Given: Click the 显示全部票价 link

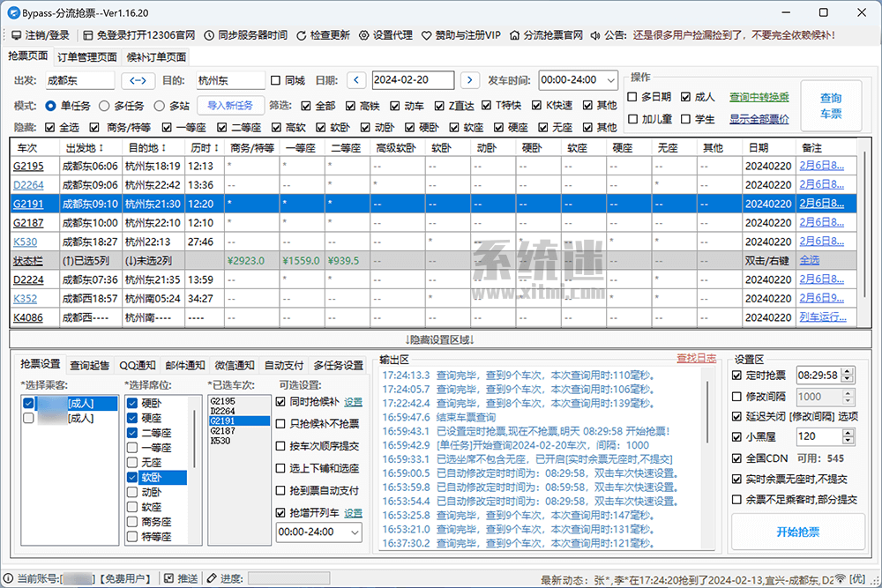Looking at the screenshot, I should click(759, 119).
